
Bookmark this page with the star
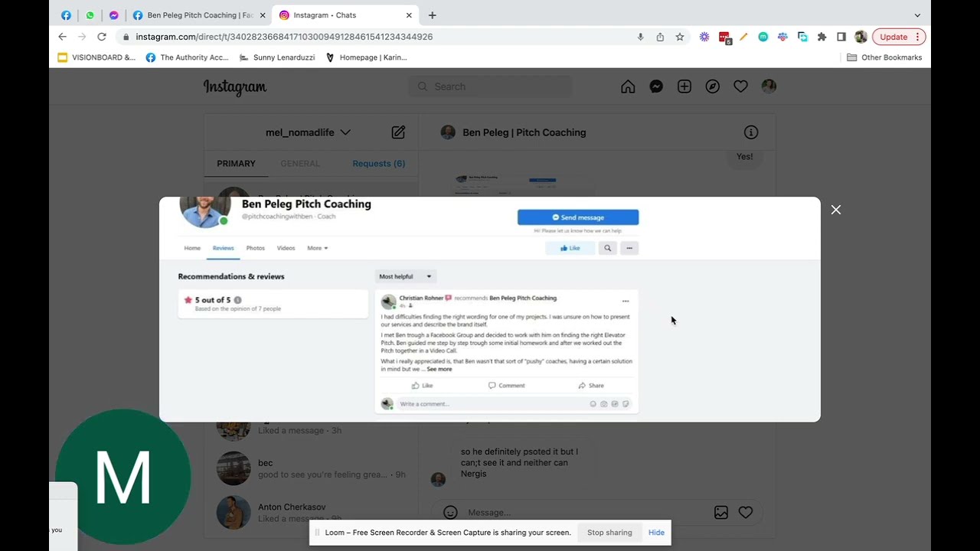(679, 37)
